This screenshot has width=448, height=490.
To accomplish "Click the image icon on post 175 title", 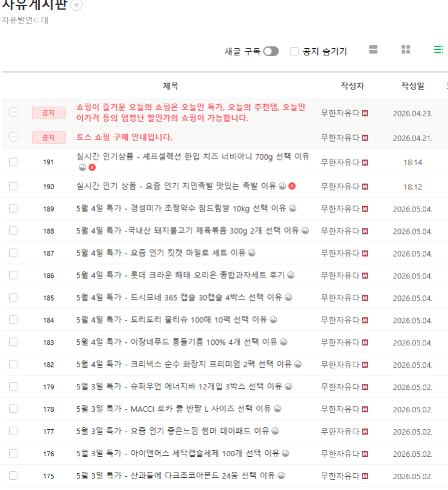I will [x=282, y=476].
